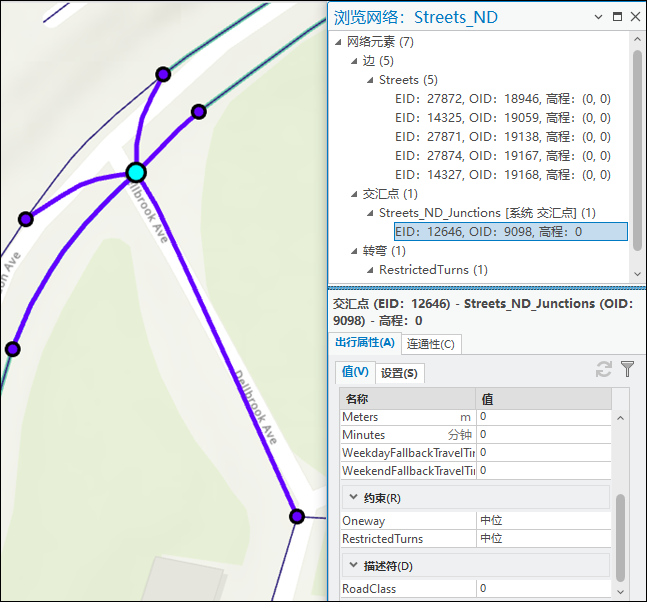Switch to the 连通性(C) tab
The image size is (647, 602).
[432, 345]
